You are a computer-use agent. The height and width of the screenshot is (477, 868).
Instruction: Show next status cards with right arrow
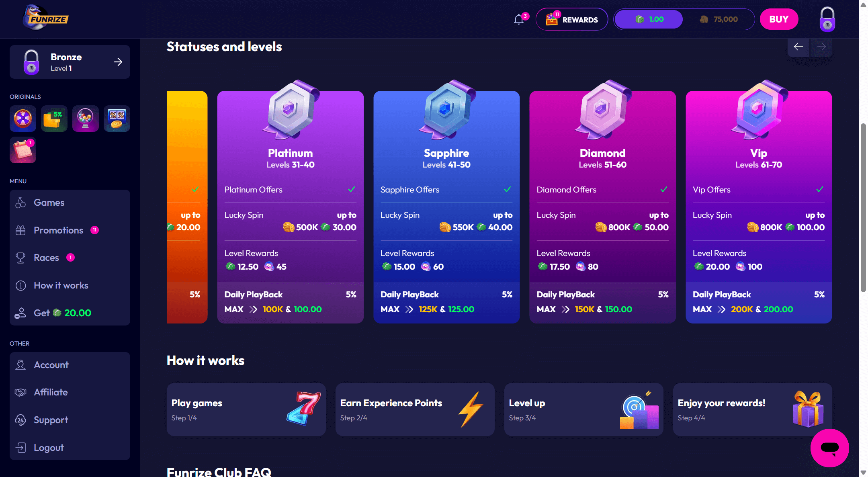[x=821, y=47]
